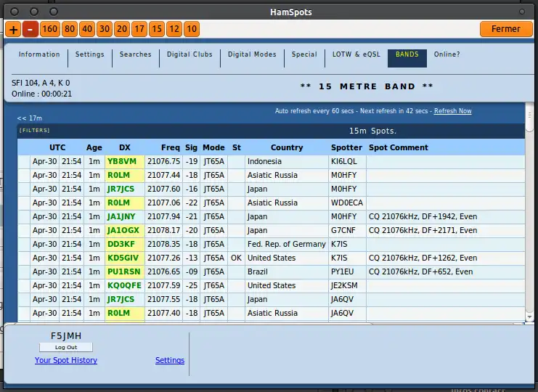This screenshot has height=392, width=538.
Task: Click spotter PY1EU cell
Action: pyautogui.click(x=347, y=271)
